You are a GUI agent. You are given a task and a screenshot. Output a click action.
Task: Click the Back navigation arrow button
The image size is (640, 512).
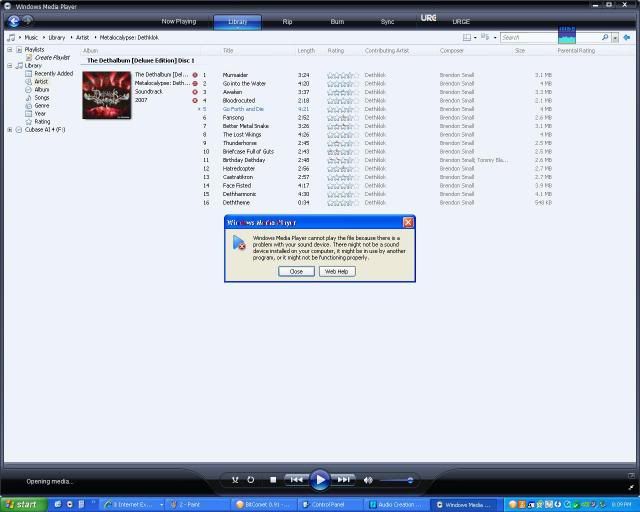[x=13, y=21]
